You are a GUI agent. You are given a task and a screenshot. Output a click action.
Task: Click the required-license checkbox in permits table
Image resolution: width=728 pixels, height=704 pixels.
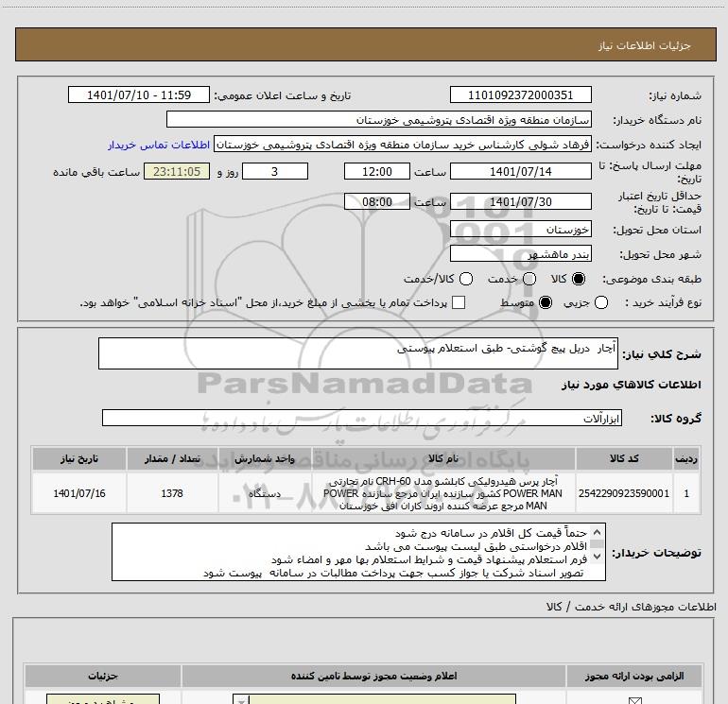coord(634,701)
